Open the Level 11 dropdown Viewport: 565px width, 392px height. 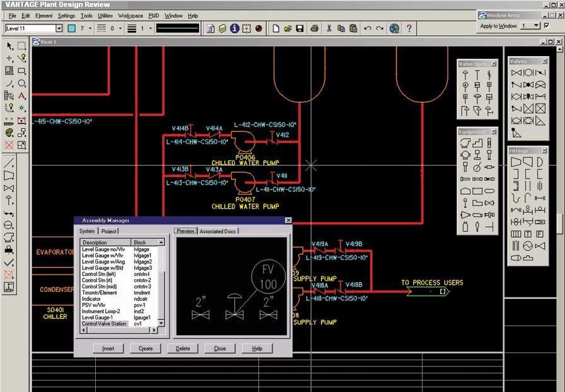(x=59, y=28)
